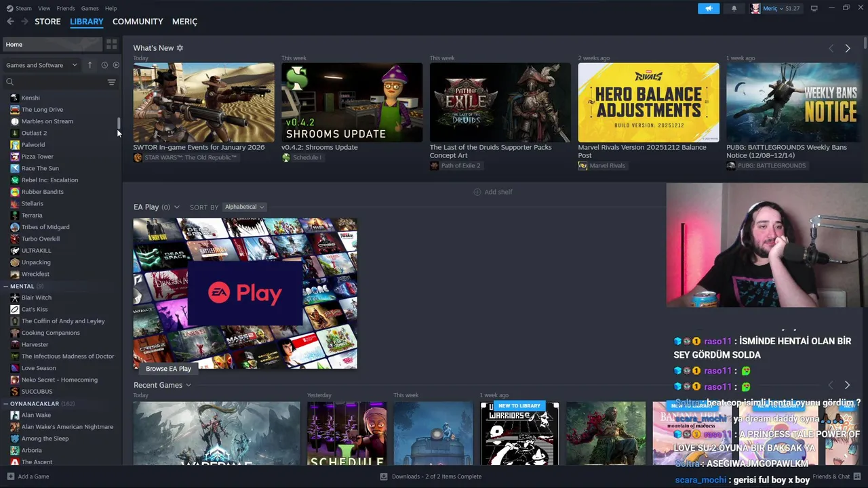
Task: Collapse the MENTAL collection
Action: click(5, 286)
